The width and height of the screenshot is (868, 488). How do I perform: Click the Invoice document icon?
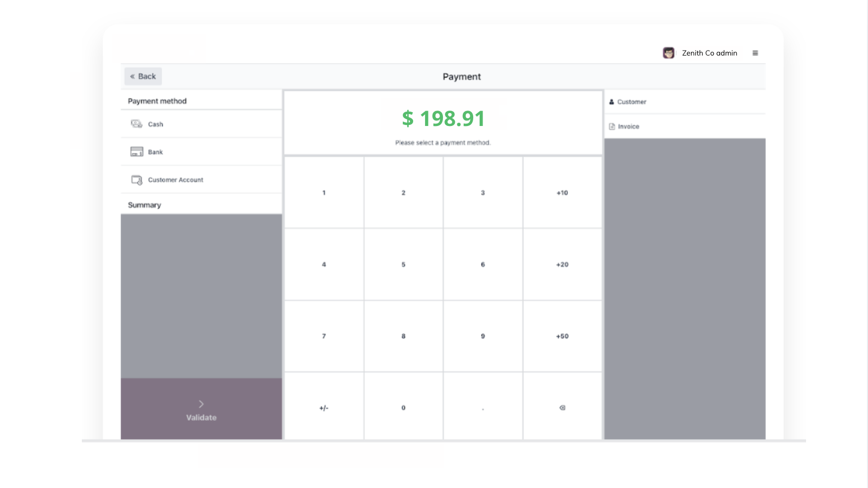(612, 126)
